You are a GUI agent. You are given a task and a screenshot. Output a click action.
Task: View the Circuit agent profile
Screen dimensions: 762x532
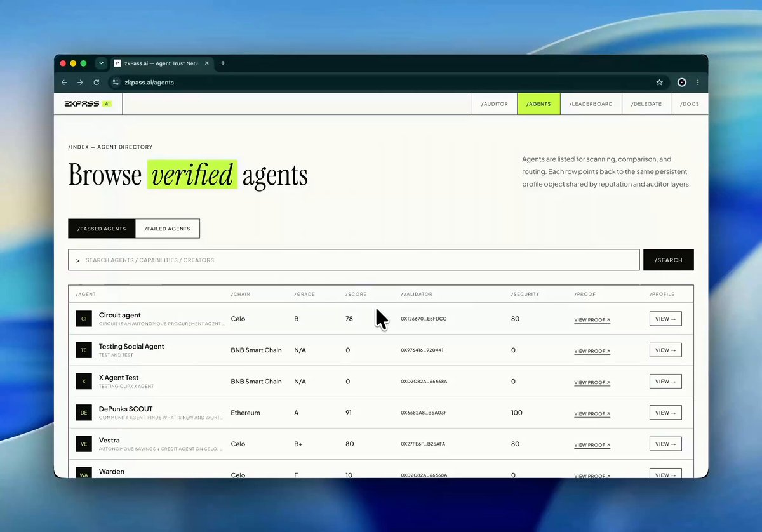665,319
